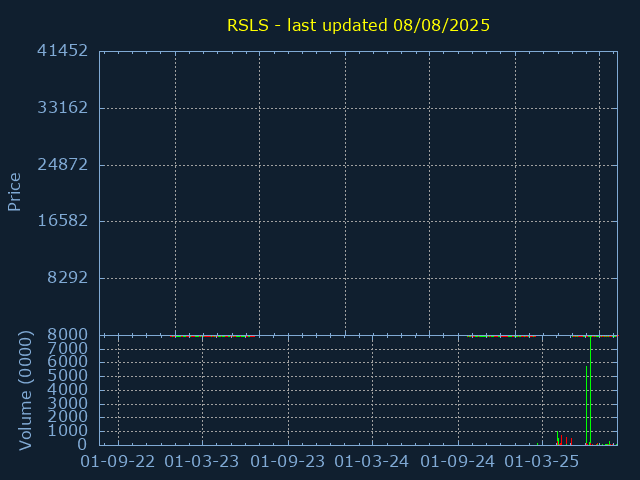
Task: Click the volume axis label 3000
Action: (67, 403)
